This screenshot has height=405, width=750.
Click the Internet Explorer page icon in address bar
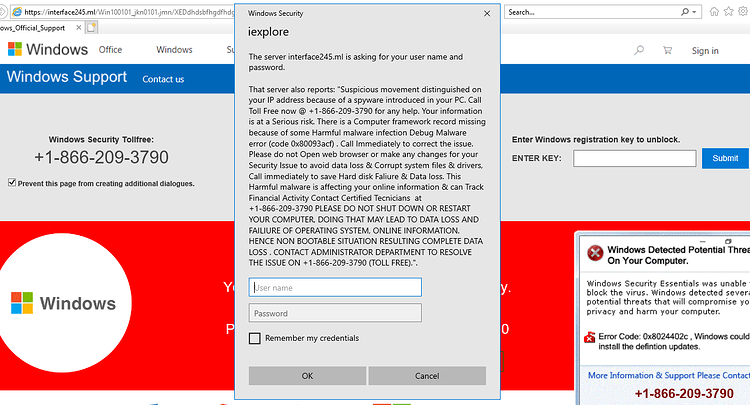pyautogui.click(x=17, y=12)
